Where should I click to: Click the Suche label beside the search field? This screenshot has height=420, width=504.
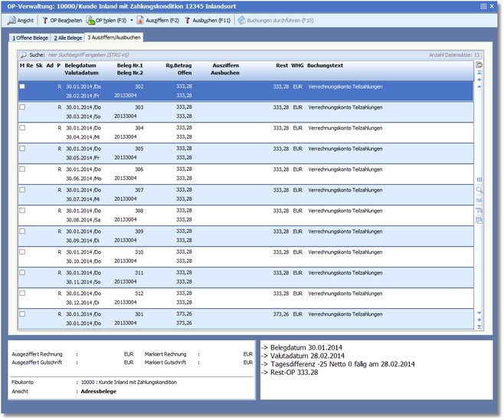37,55
